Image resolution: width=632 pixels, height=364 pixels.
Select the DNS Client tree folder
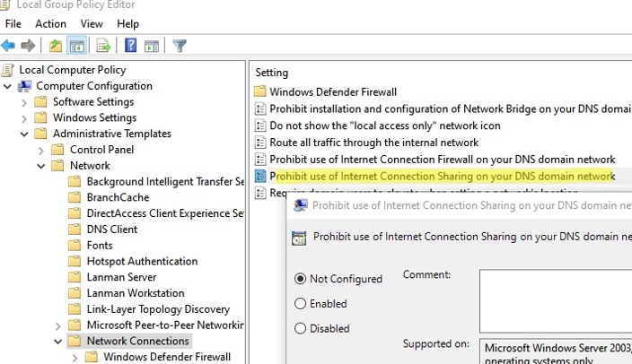click(111, 230)
